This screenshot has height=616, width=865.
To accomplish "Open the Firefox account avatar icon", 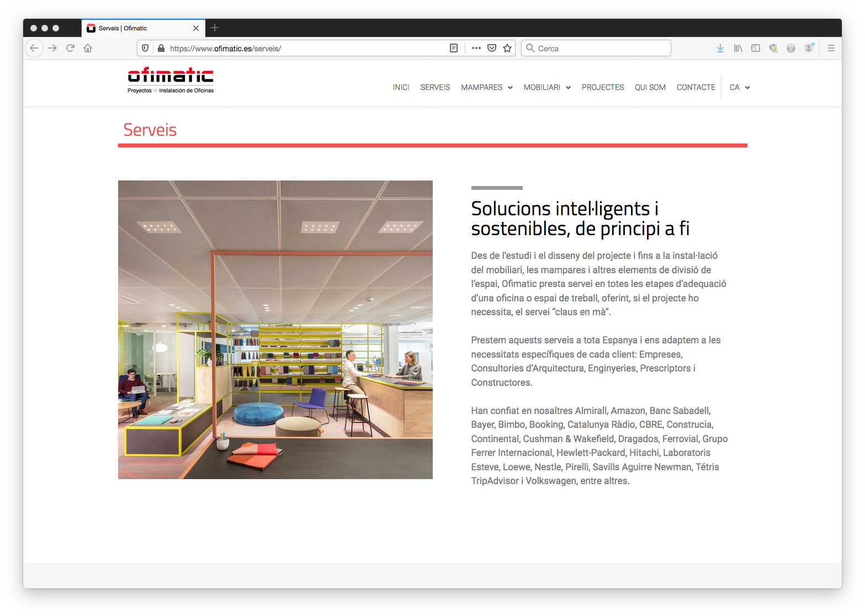I will tap(809, 48).
